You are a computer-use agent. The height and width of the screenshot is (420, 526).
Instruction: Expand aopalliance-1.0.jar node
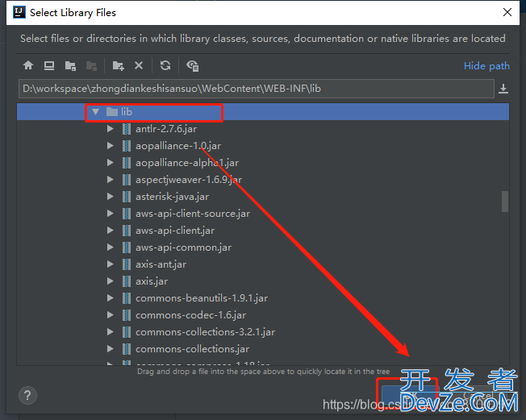point(110,145)
